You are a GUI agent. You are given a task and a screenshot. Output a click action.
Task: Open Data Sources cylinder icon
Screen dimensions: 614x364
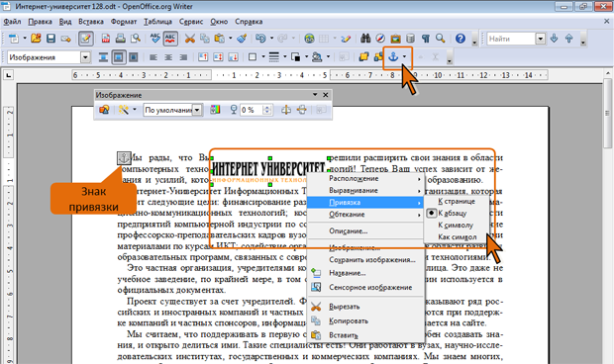tap(410, 39)
